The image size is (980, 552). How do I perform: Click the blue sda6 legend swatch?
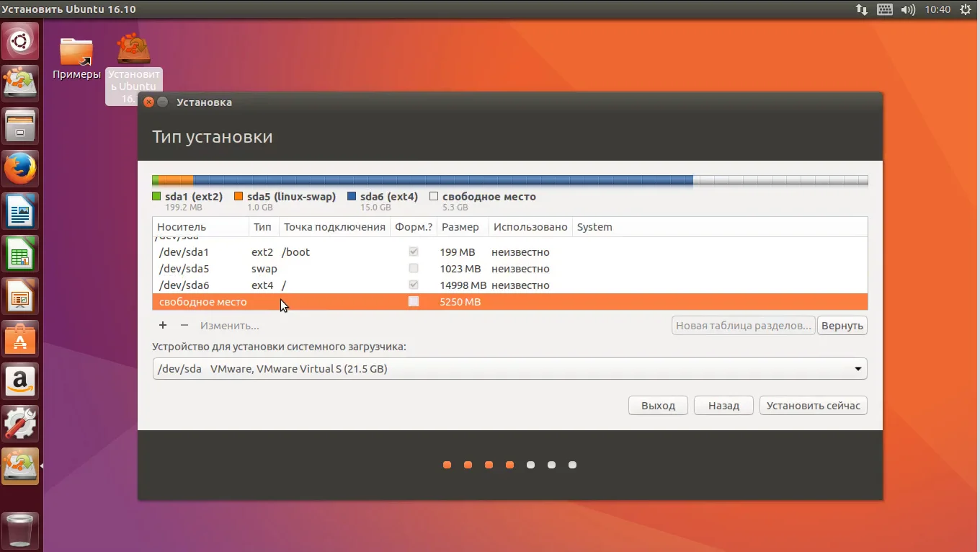[352, 196]
